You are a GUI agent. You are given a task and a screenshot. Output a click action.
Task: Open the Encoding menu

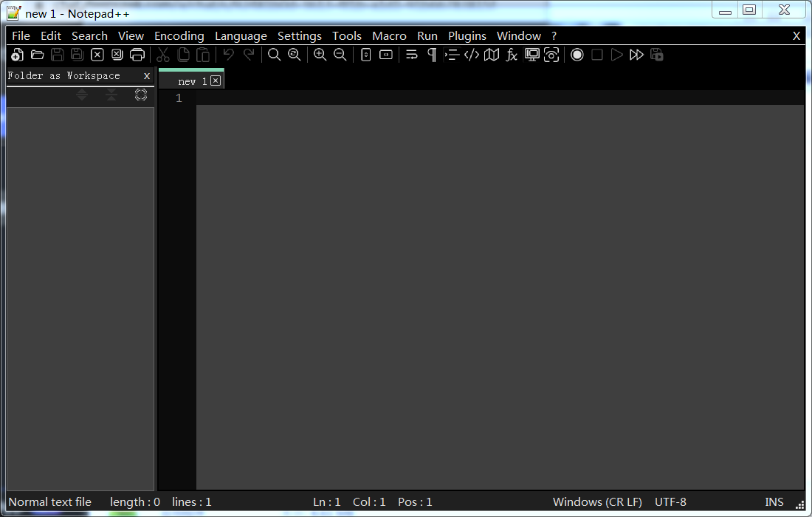point(179,35)
